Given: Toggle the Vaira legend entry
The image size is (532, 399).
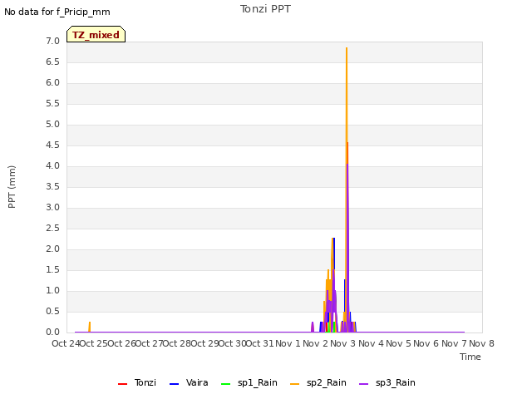Looking at the screenshot, I should 189,382.
